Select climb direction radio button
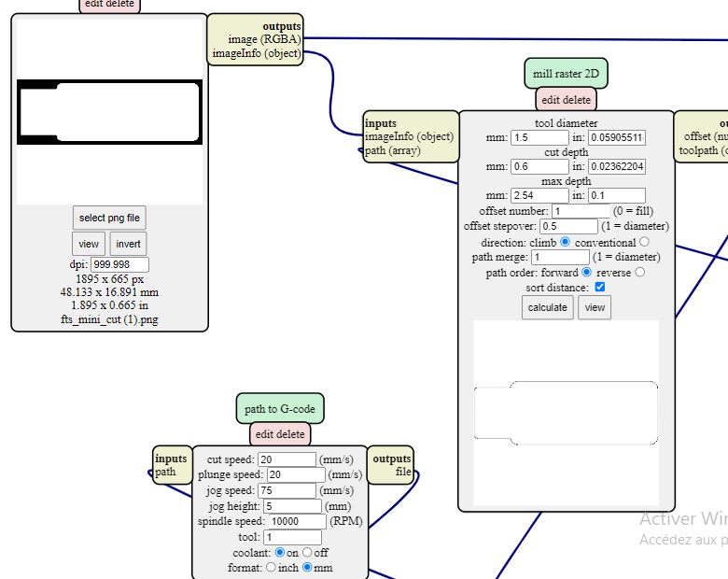728x579 pixels. coord(565,242)
